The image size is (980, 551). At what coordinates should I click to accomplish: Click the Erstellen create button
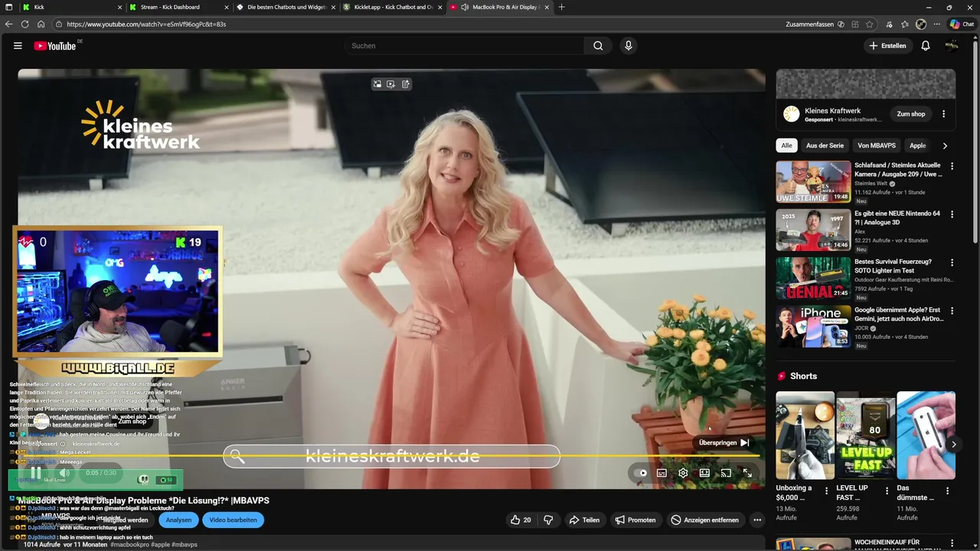click(887, 46)
